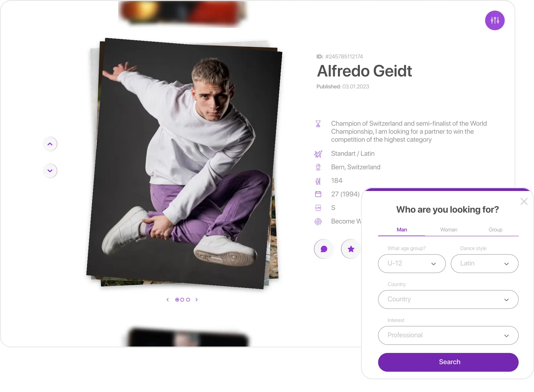Open the Professional interest dropdown
534x392 pixels.
click(x=448, y=335)
